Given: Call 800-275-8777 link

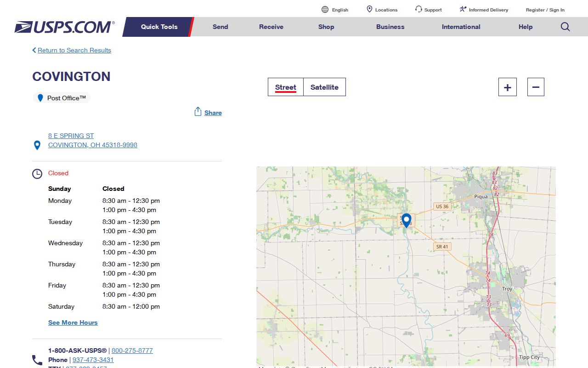Looking at the screenshot, I should point(132,351).
